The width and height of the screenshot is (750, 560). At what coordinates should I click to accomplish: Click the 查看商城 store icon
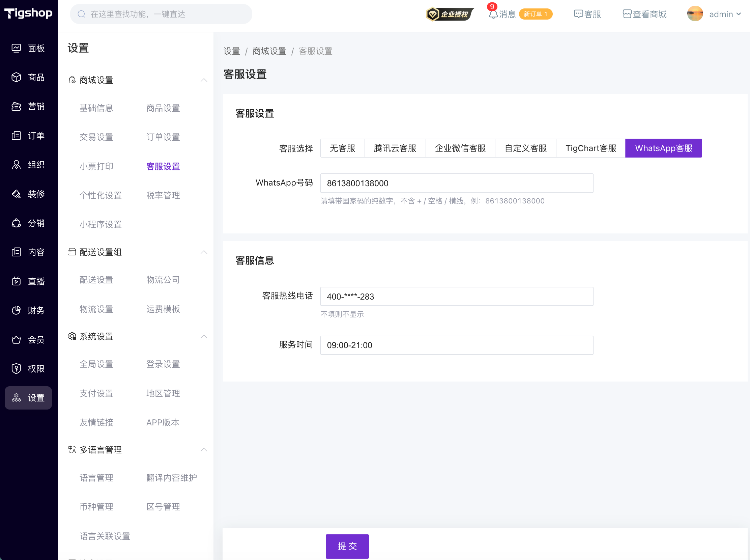coord(627,14)
